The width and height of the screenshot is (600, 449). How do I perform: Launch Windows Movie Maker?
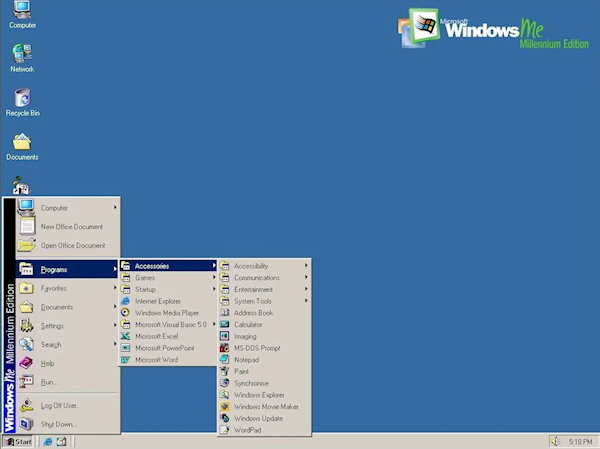[265, 407]
